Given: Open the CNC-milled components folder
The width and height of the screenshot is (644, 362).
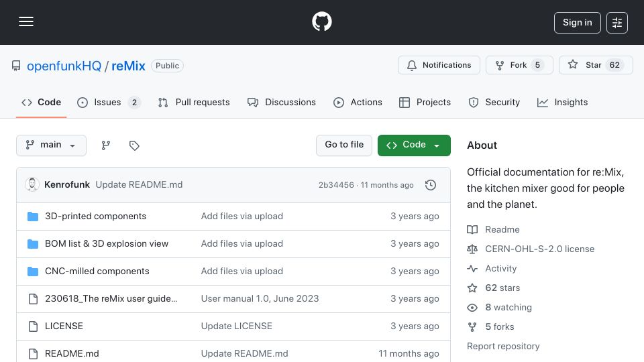Looking at the screenshot, I should 97,271.
